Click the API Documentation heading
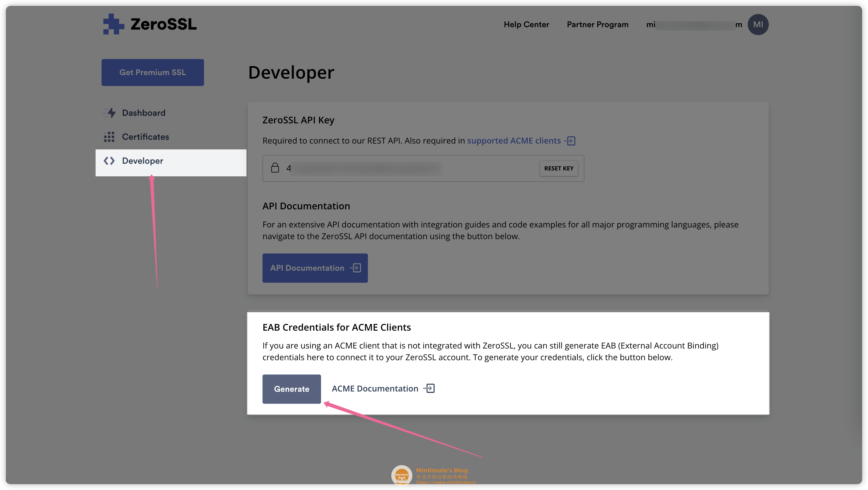Screen dimensions: 868x490 coord(306,206)
